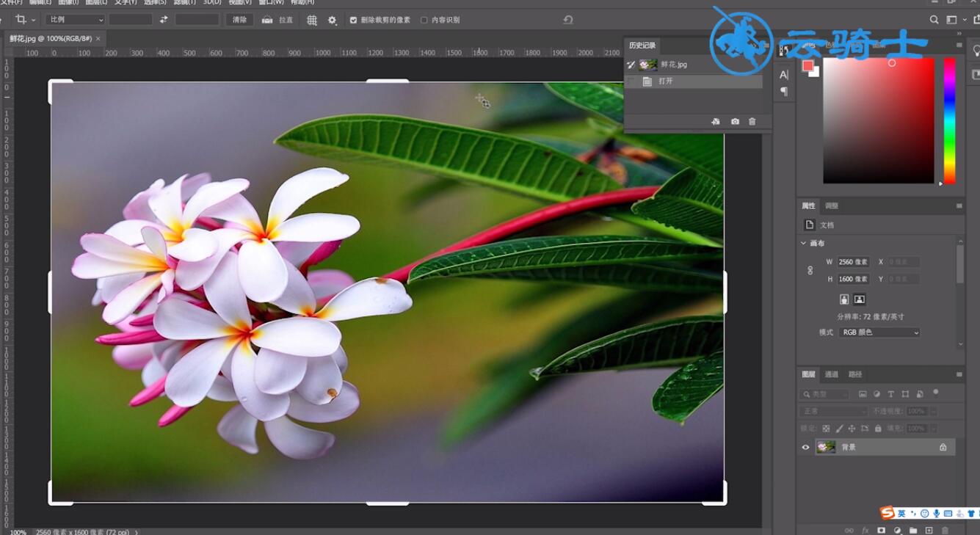Click Sogou emoji smiley icon

tap(925, 514)
